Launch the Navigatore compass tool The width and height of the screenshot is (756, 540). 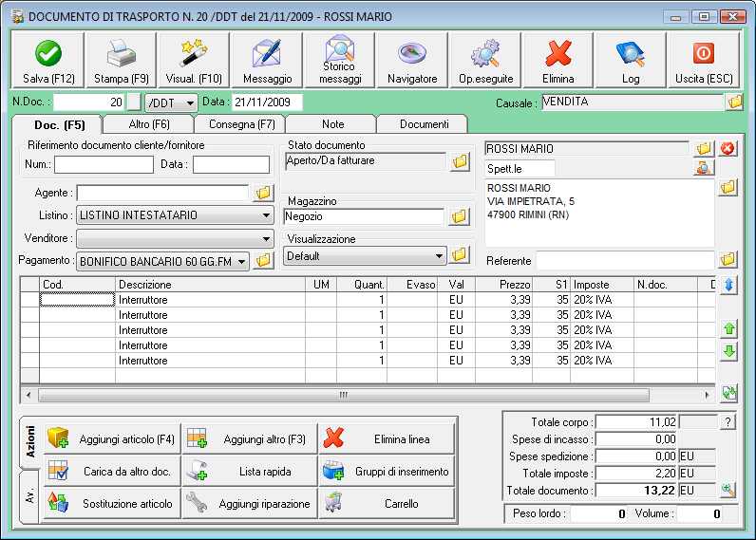412,60
